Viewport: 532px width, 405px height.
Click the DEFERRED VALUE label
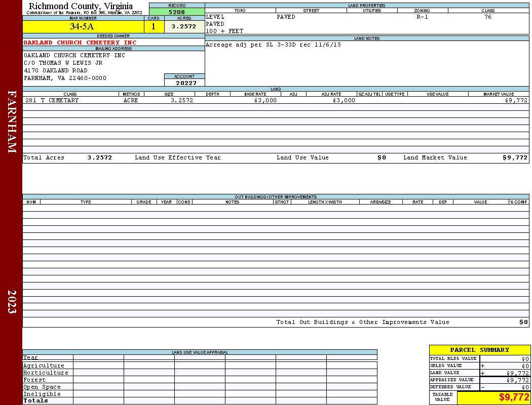tap(450, 387)
